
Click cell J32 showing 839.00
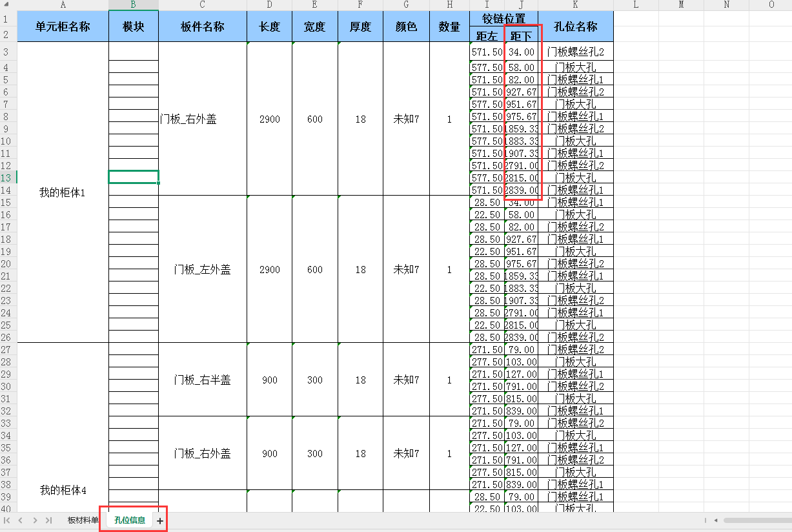[521, 411]
